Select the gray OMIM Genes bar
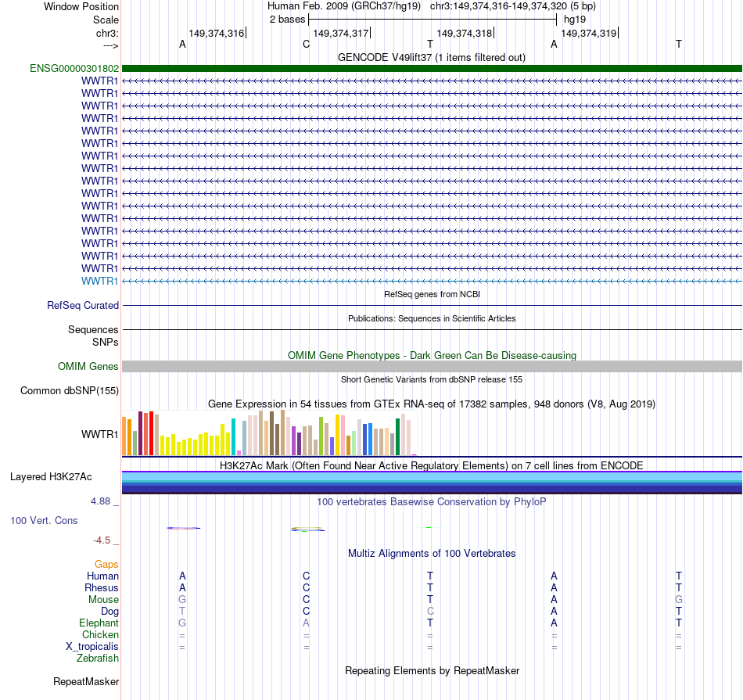743x700 pixels. click(x=432, y=366)
